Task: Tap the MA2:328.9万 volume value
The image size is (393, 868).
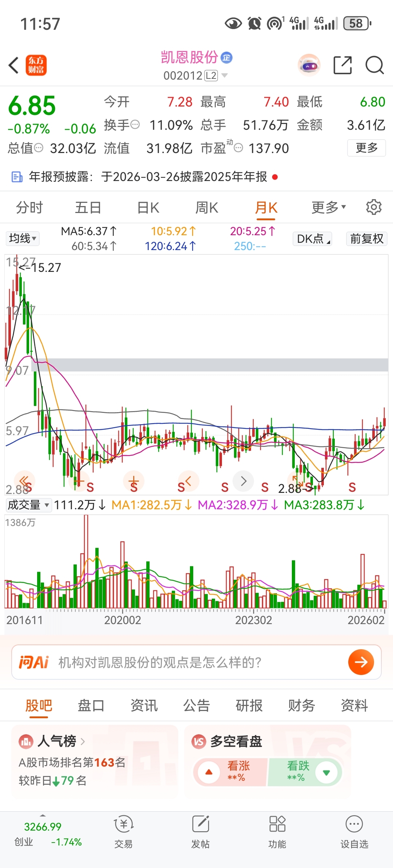Action: (238, 505)
